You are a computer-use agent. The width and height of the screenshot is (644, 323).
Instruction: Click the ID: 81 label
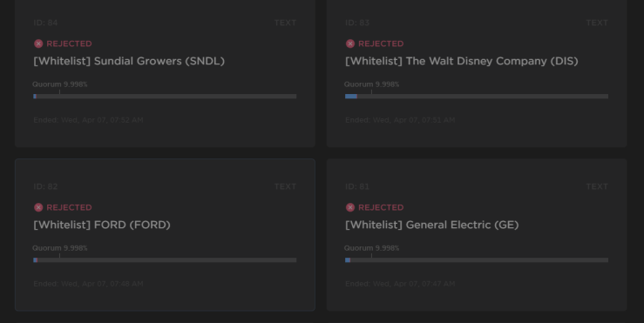(357, 186)
